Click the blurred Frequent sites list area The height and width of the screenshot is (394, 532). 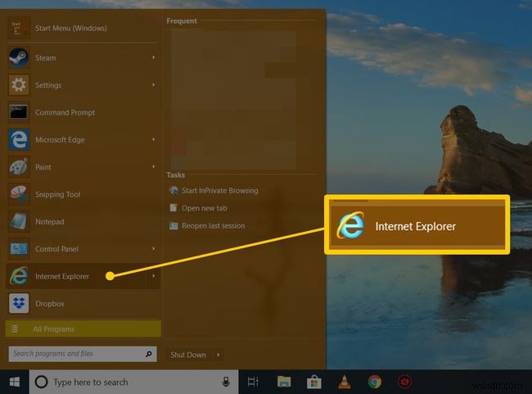tap(234, 99)
